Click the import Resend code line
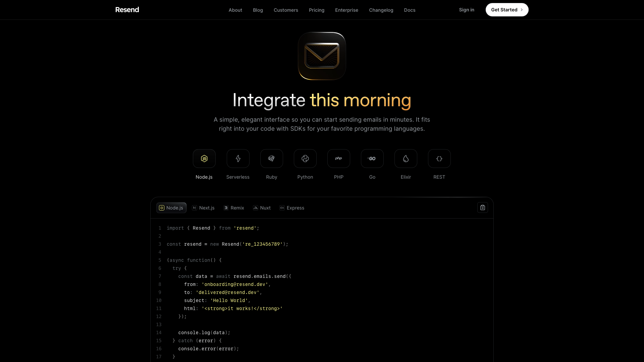The image size is (644, 362). click(x=213, y=228)
